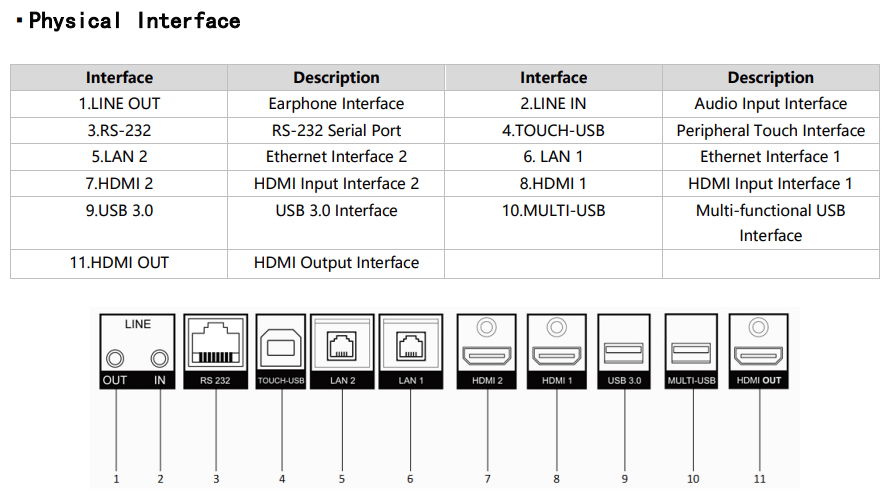This screenshot has width=893, height=502.
Task: Click the 1.LINE OUT table cell
Action: 119,104
